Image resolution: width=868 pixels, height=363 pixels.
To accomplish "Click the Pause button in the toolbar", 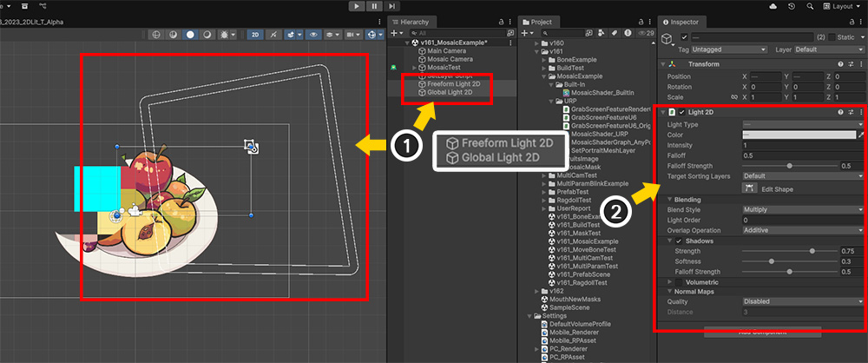I will [x=376, y=6].
